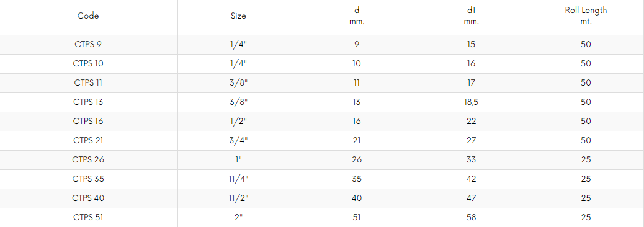Click the CTPS 51 code cell
Image resolution: width=644 pixels, height=227 pixels.
88,218
